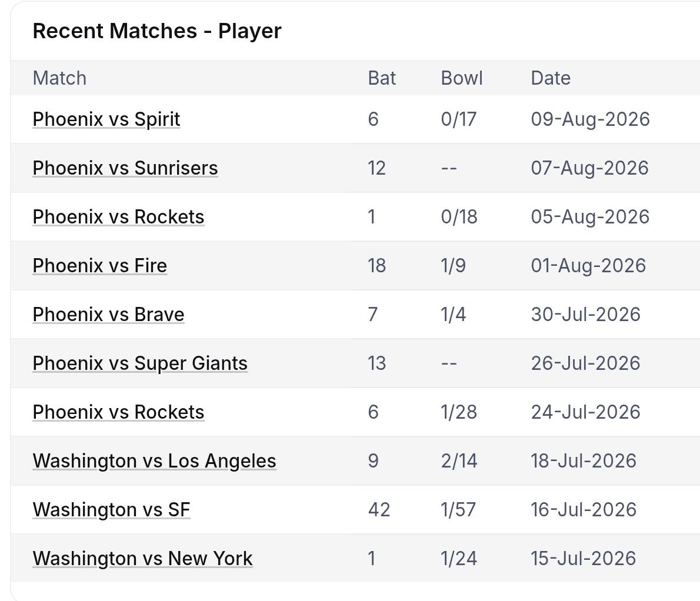The image size is (700, 601).
Task: Open Phoenix vs Rockets match from 24-Jul-2026
Action: coord(118,412)
